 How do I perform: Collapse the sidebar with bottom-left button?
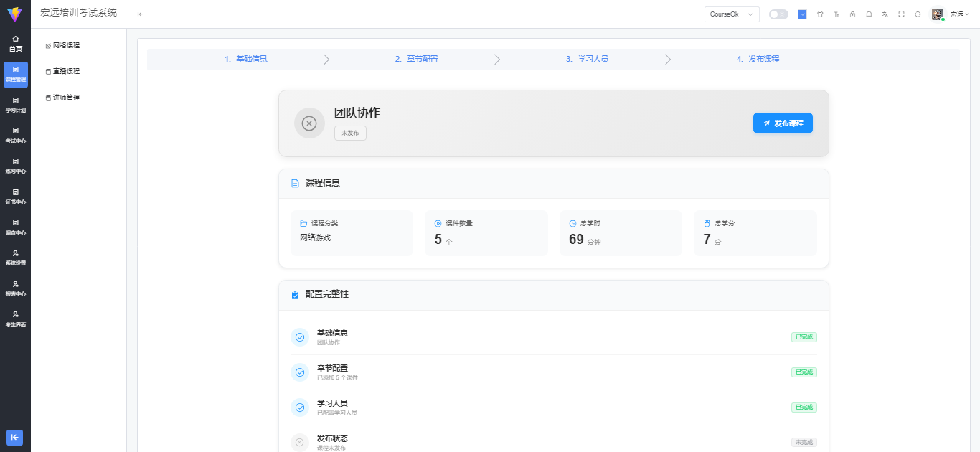point(15,438)
